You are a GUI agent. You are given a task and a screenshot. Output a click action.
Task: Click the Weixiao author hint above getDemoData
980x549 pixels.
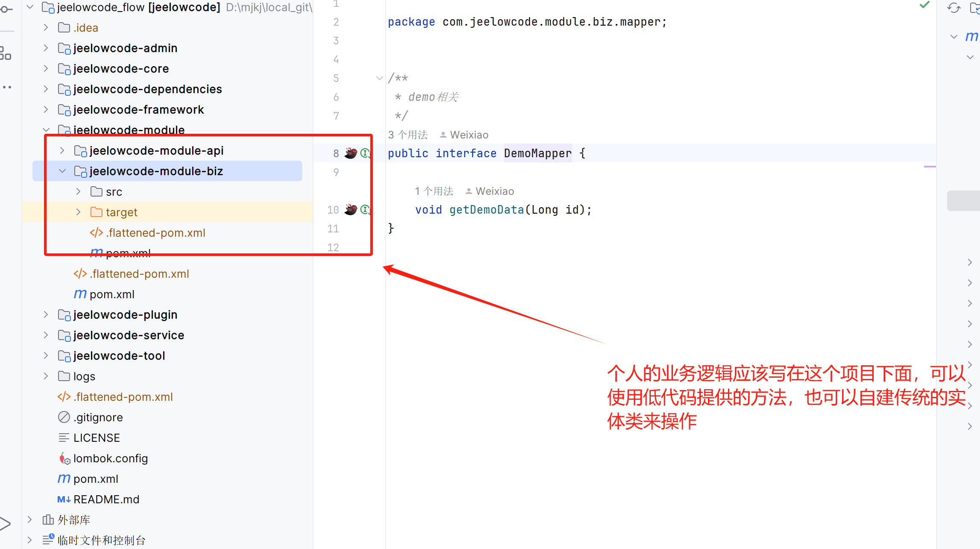490,191
